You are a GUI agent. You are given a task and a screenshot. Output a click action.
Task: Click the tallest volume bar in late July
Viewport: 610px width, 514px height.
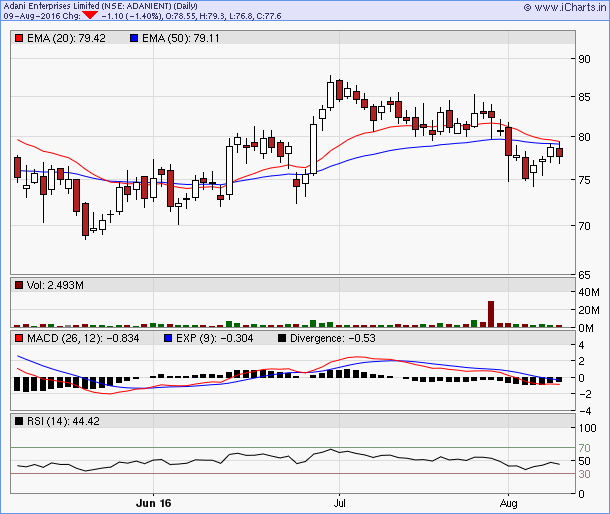click(x=491, y=314)
